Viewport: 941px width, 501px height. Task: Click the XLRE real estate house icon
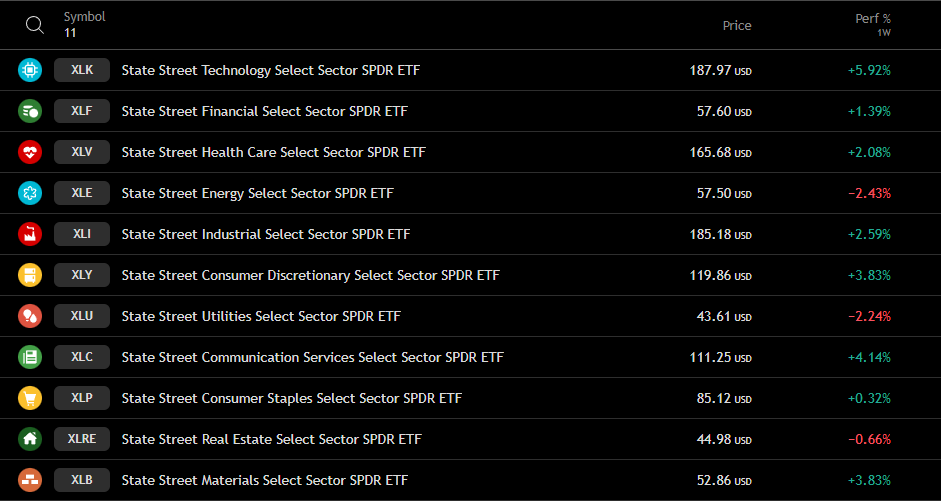[30, 439]
